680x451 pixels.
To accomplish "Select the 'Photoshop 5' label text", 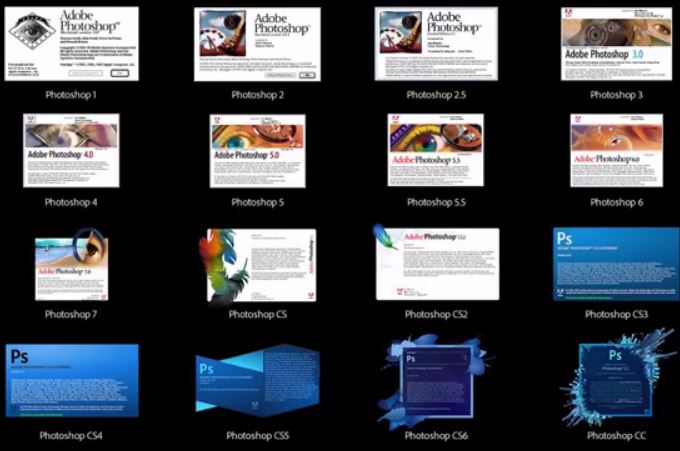I will click(258, 202).
